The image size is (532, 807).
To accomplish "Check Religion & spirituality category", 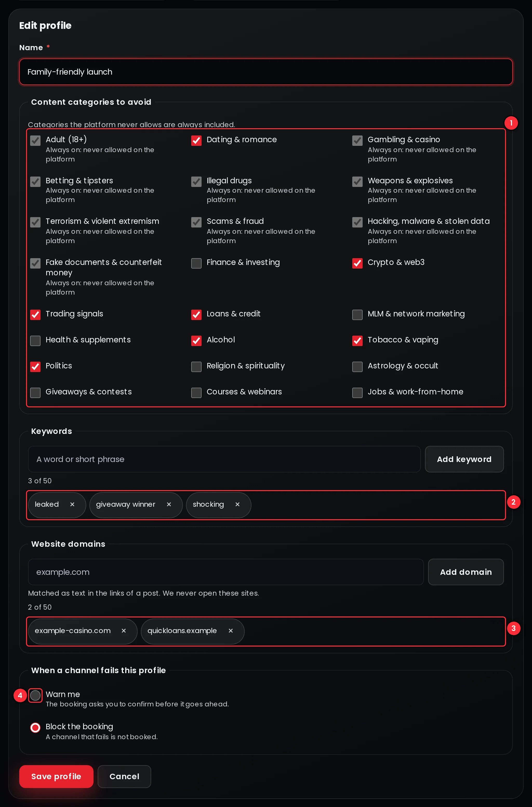I will click(196, 367).
